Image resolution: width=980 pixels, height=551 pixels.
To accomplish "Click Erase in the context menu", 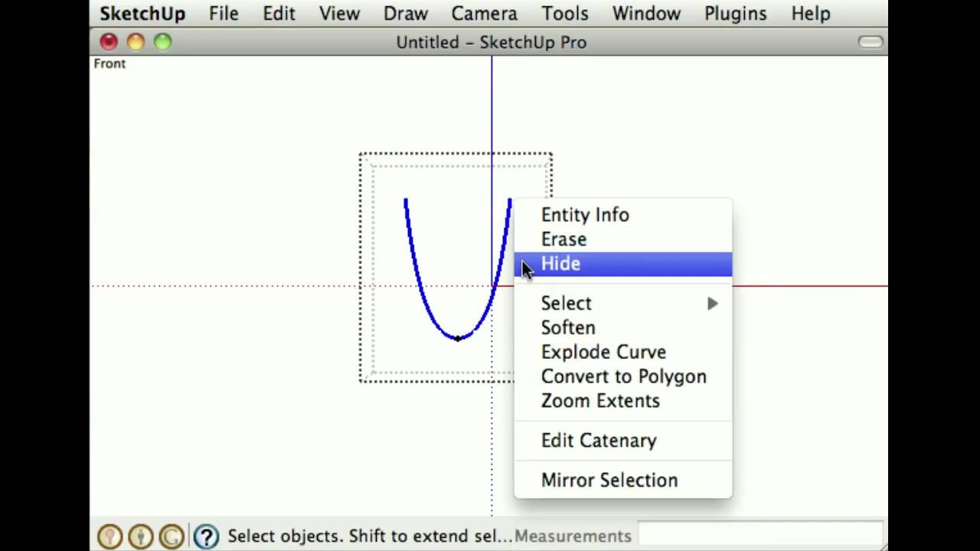I will tap(563, 240).
